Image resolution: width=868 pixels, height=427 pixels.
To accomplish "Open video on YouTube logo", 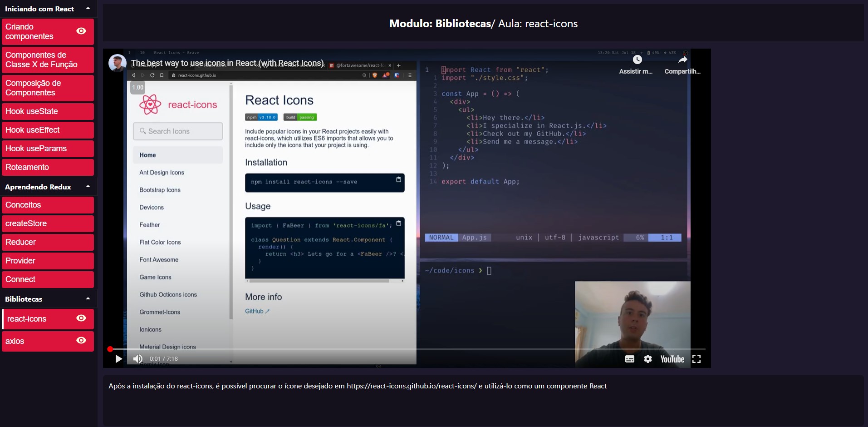I will (672, 359).
